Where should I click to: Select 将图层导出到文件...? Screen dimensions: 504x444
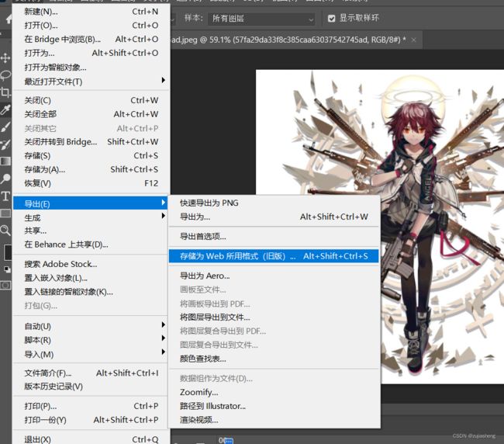tap(274, 317)
